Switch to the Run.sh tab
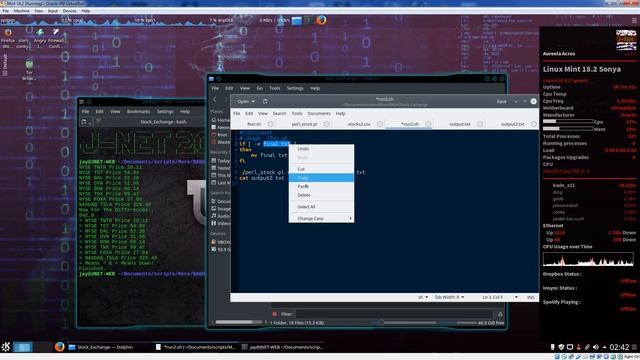Viewport: 640px width, 360px height. click(254, 124)
